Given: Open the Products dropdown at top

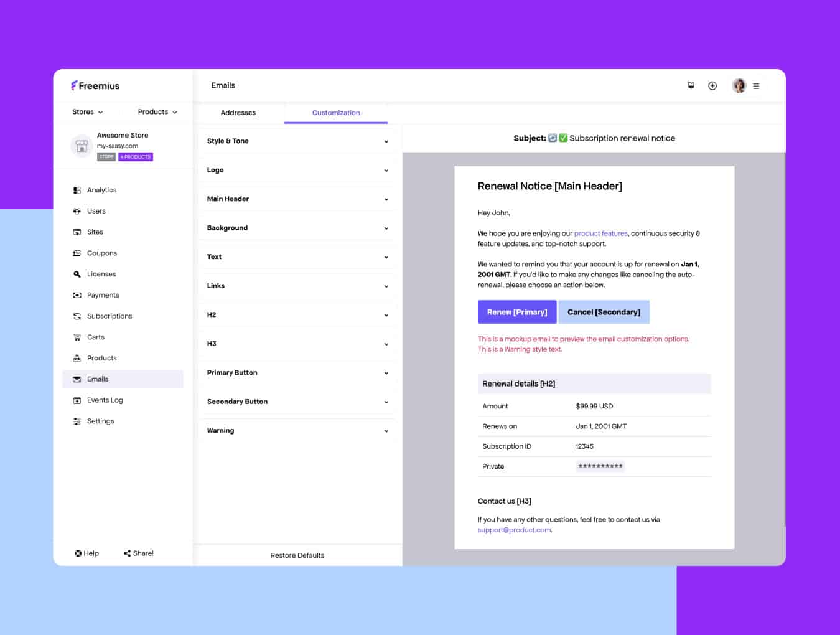Looking at the screenshot, I should click(x=157, y=112).
